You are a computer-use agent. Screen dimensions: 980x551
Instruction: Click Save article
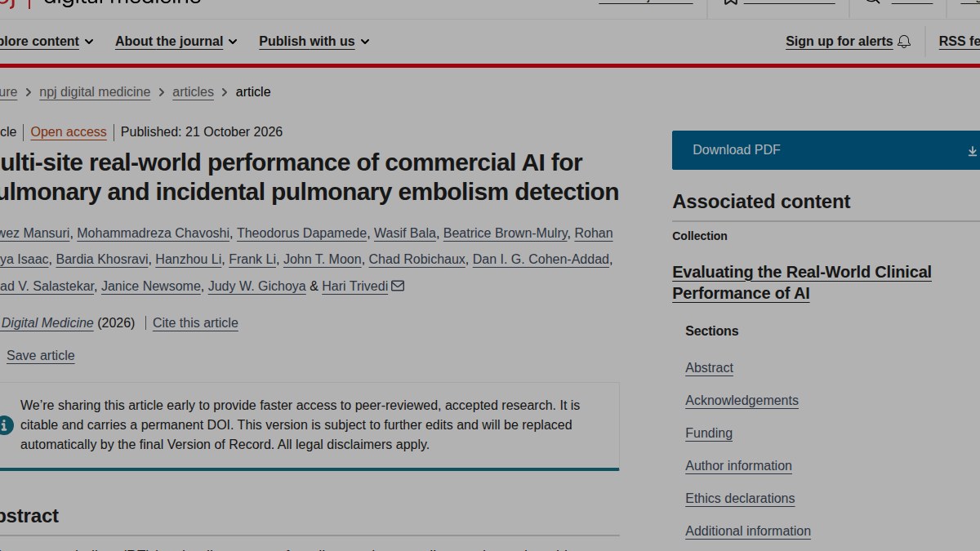coord(41,356)
